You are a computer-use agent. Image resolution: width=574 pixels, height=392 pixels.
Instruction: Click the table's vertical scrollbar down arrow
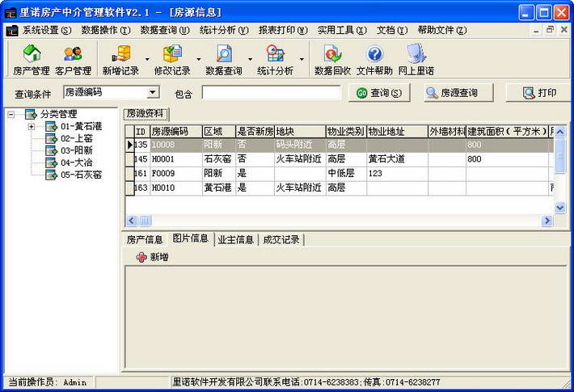coord(560,208)
